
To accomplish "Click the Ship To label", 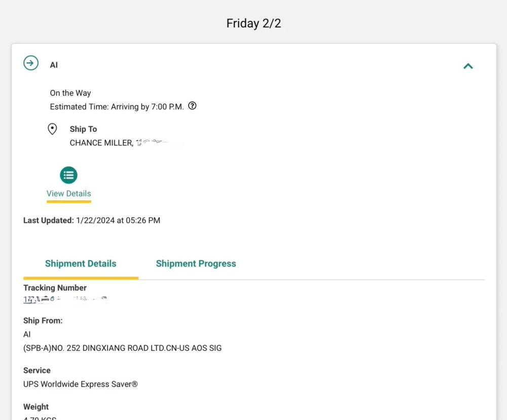I will [83, 129].
